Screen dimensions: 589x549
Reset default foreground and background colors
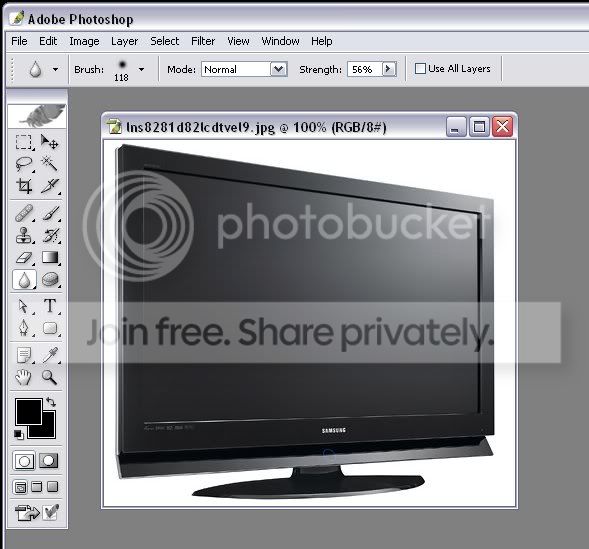click(19, 434)
